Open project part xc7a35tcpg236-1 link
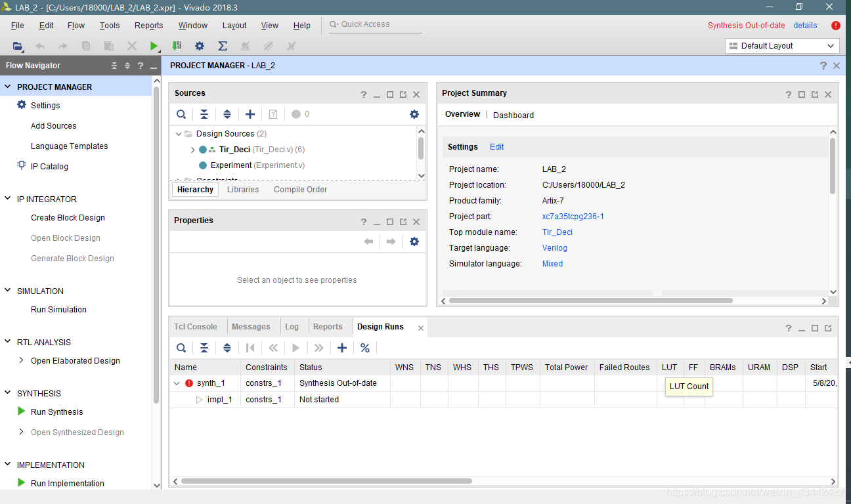Viewport: 851px width, 504px height. 573,217
